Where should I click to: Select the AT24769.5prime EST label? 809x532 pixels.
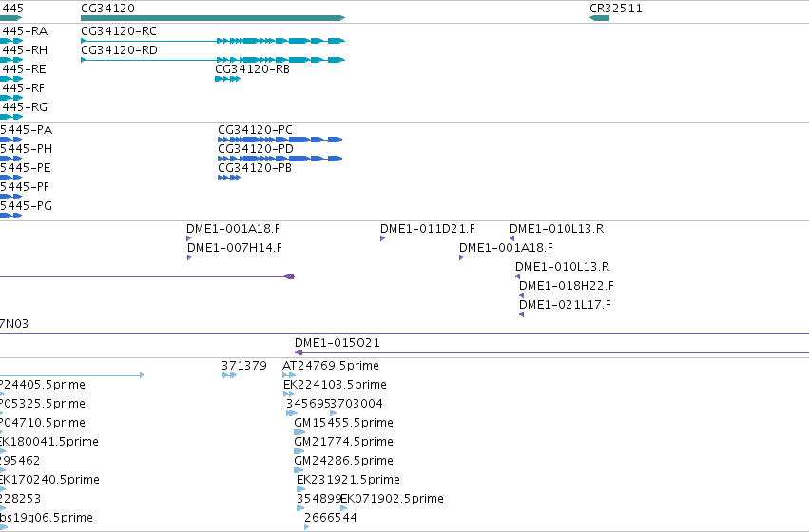(330, 366)
